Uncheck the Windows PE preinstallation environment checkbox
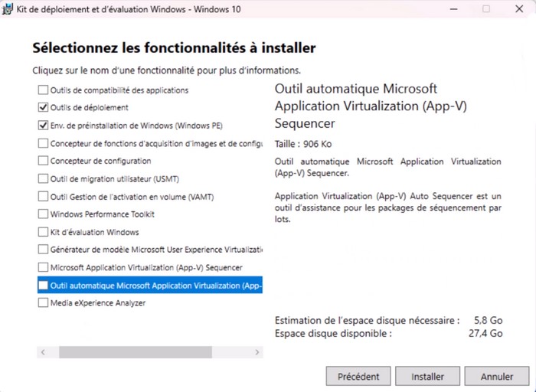Screen dimensions: 536x392 click(x=43, y=126)
